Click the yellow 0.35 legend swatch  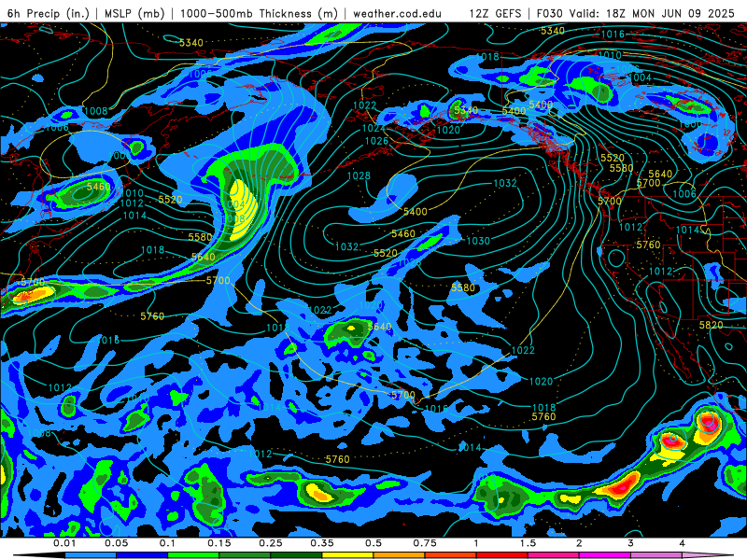point(347,555)
